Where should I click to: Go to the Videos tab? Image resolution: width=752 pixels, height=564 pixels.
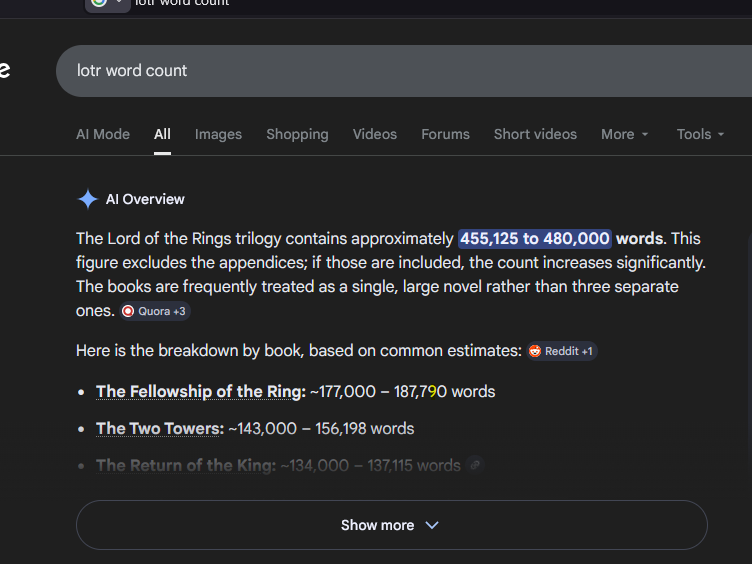point(375,134)
